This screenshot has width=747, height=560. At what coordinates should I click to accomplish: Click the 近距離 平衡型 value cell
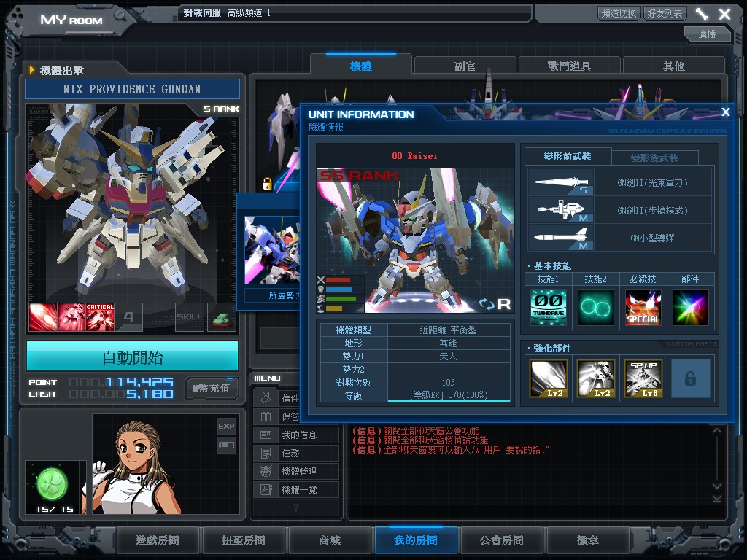pyautogui.click(x=449, y=330)
